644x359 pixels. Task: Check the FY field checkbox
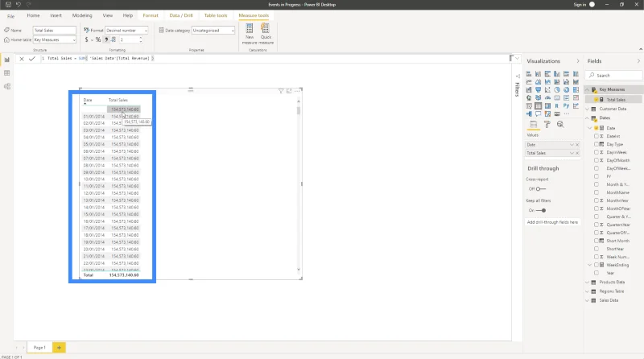tap(597, 176)
